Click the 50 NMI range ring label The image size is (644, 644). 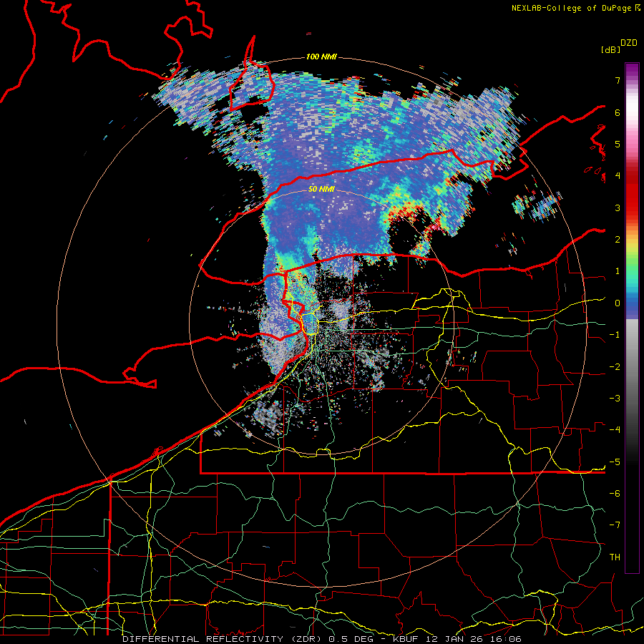tap(321, 189)
